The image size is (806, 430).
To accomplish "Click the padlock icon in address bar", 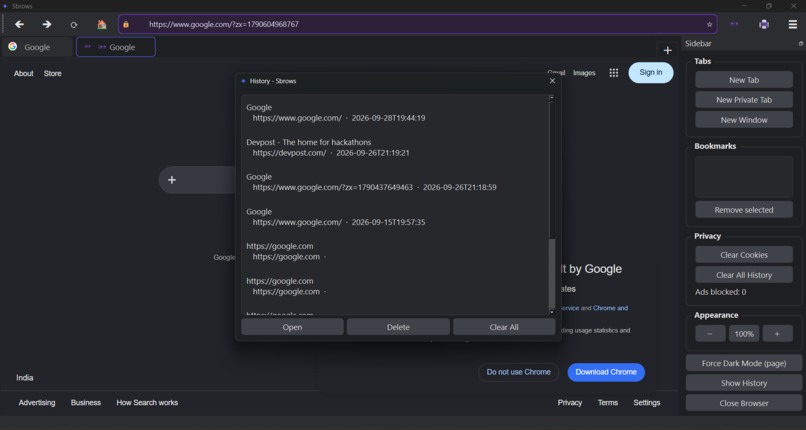I will pos(126,24).
